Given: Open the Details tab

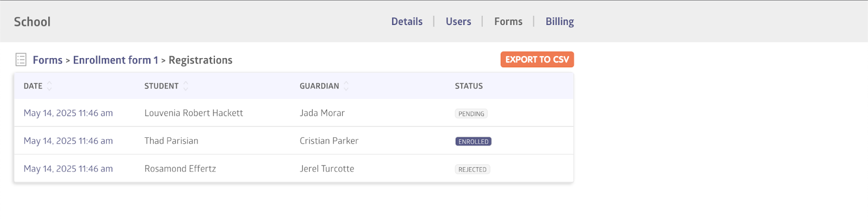Looking at the screenshot, I should 407,22.
